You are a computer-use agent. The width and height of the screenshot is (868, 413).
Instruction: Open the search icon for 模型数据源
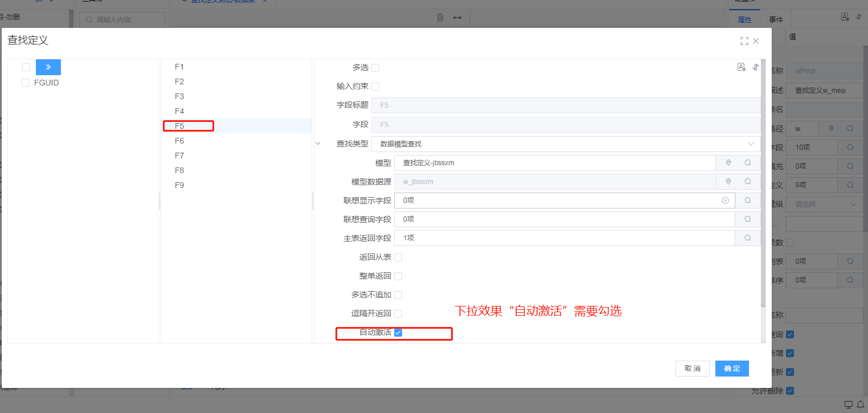(x=748, y=182)
